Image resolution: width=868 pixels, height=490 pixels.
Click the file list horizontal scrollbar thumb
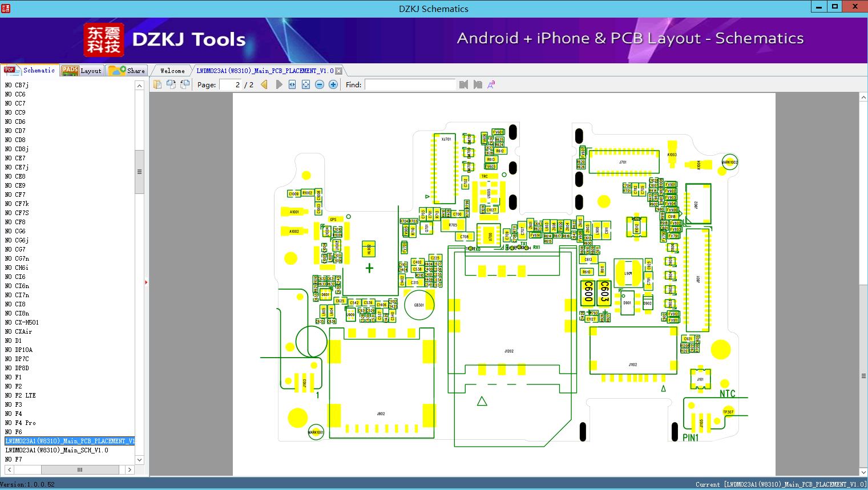[80, 469]
